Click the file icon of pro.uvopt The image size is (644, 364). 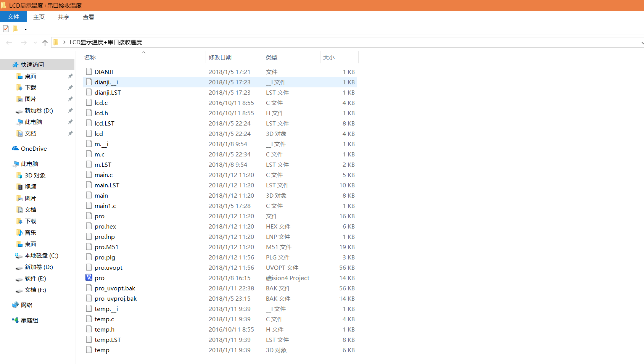pyautogui.click(x=89, y=267)
